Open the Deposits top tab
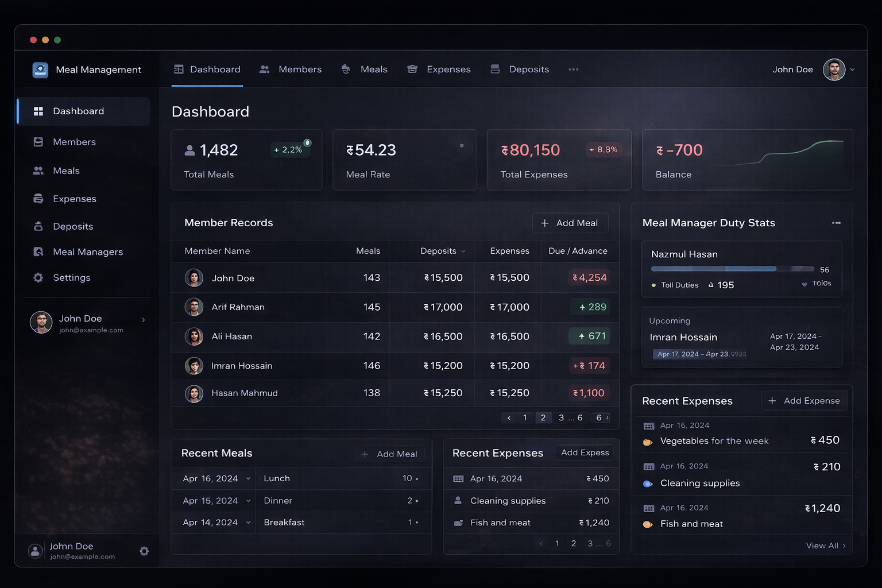 (x=520, y=69)
